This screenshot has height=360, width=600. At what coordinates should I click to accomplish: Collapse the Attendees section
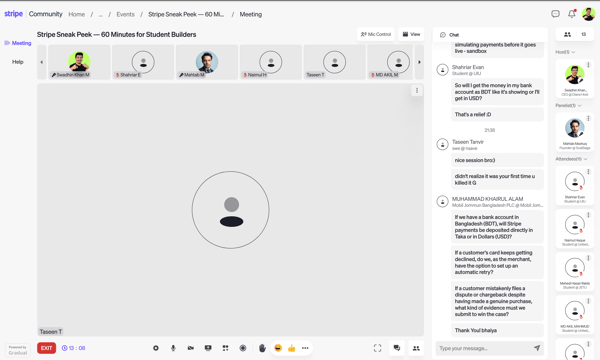pos(585,159)
